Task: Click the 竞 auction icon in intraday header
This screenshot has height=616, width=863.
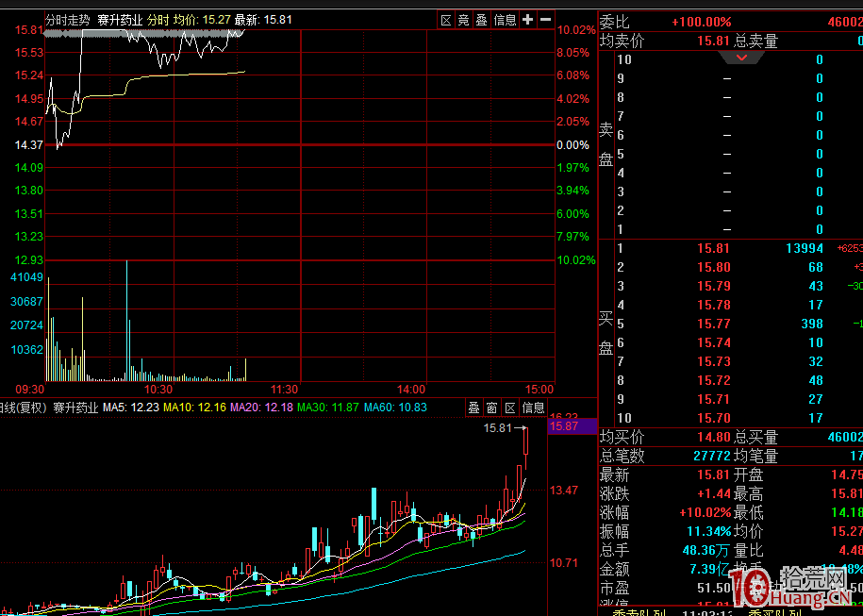Action: point(463,20)
